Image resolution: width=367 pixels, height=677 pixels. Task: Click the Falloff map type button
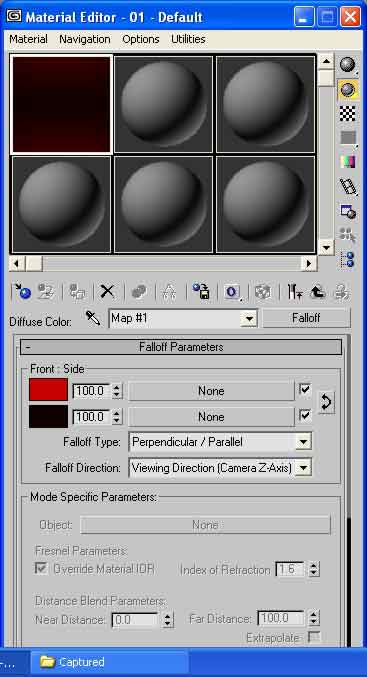306,318
